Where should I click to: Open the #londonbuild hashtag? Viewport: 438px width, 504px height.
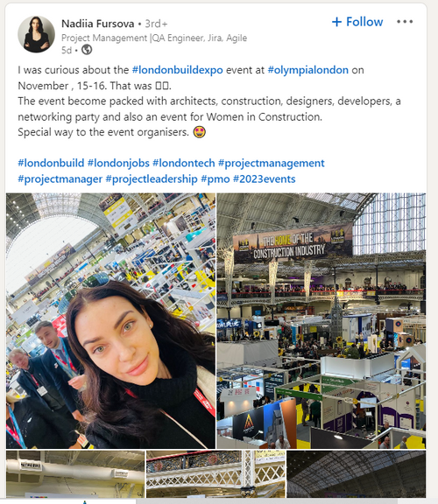51,163
